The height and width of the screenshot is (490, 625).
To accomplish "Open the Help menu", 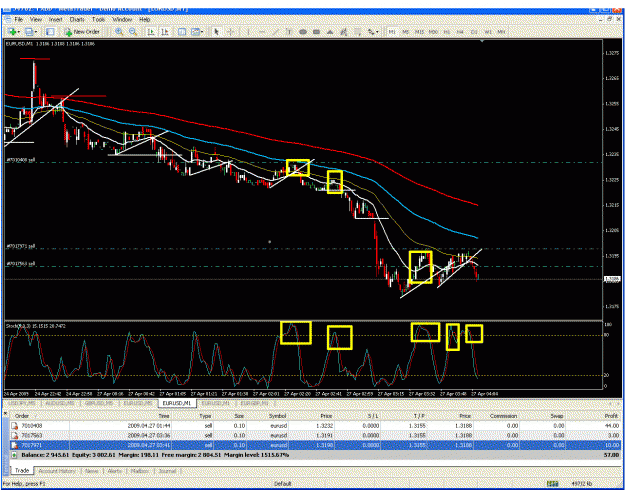I will (145, 20).
